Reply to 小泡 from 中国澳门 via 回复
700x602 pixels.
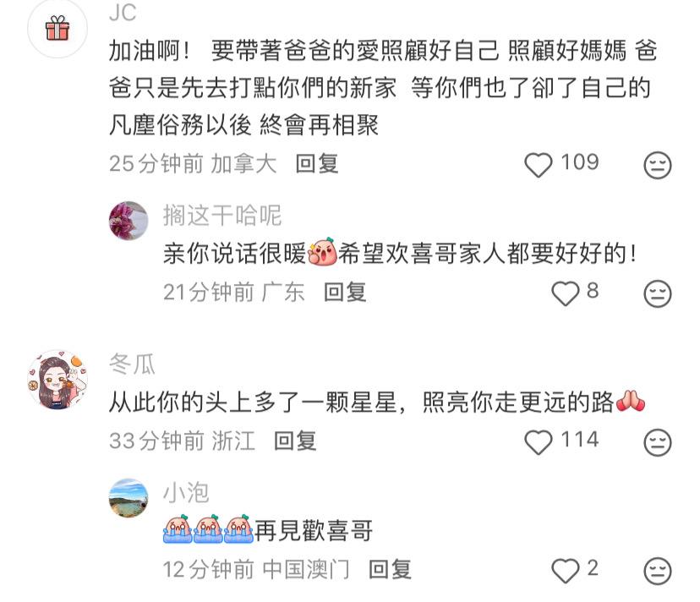tap(390, 569)
